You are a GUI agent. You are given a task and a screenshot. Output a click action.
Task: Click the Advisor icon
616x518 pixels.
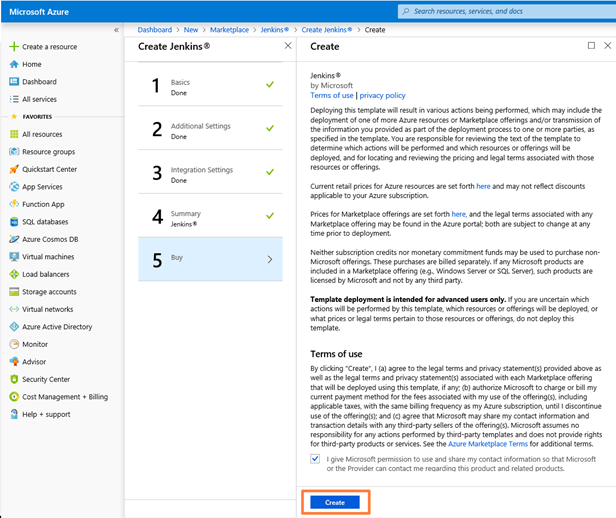[14, 362]
